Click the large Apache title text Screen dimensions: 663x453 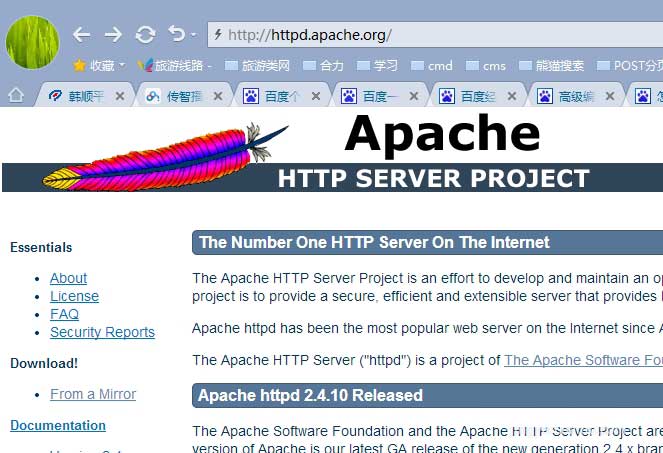[442, 134]
